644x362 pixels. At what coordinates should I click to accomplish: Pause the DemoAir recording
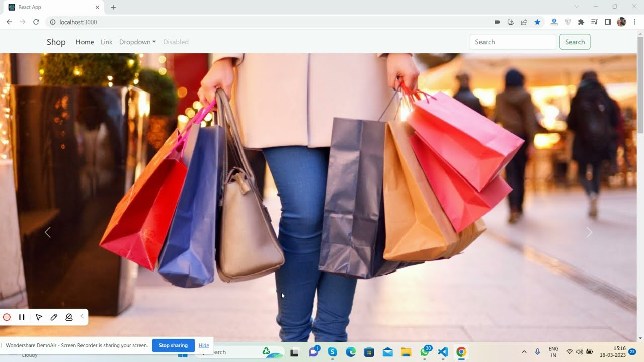point(22,317)
